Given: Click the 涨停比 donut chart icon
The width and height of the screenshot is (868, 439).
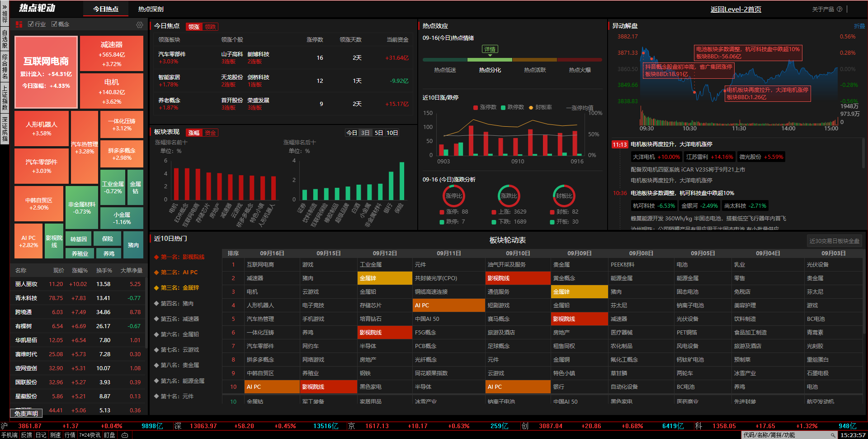Looking at the screenshot, I should point(453,196).
